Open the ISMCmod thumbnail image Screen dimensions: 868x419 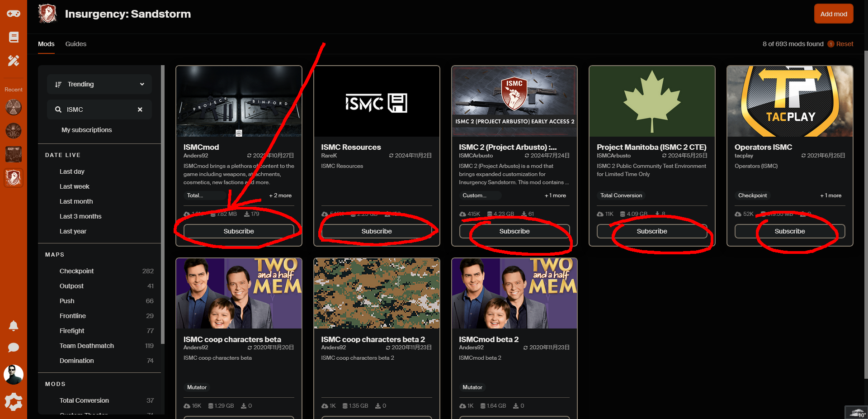point(239,101)
